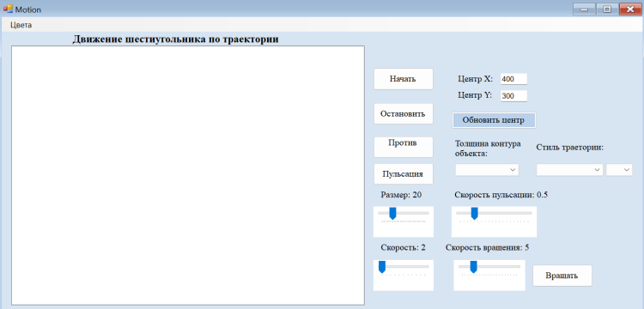Click the Центр Y: label
This screenshot has height=309, width=644.
coord(475,94)
